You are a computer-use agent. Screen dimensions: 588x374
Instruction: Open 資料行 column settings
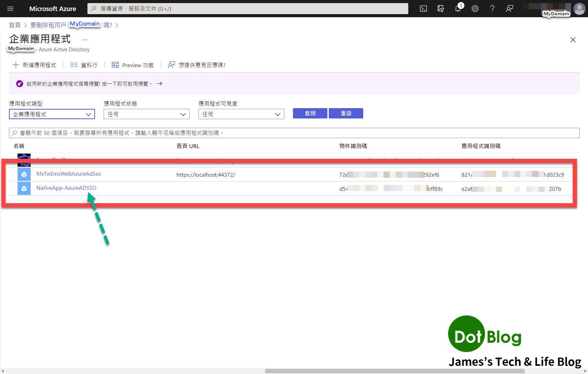click(84, 65)
